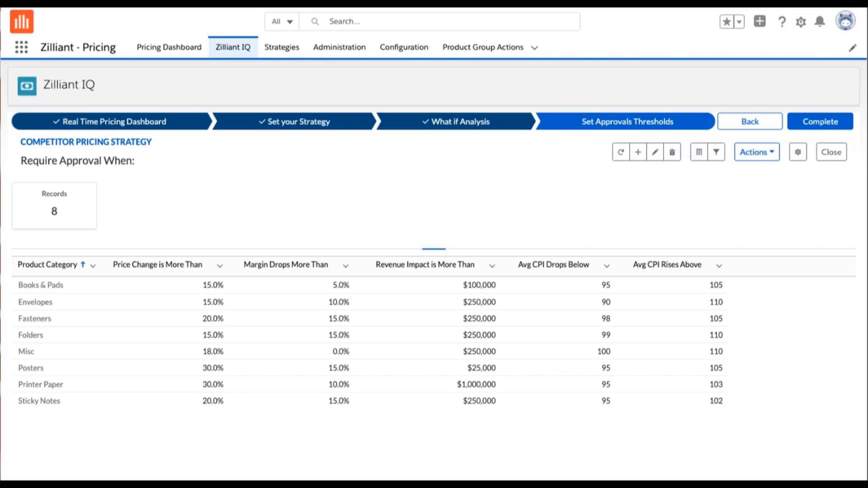Image resolution: width=868 pixels, height=488 pixels.
Task: Click the trash delete icon
Action: pyautogui.click(x=672, y=152)
